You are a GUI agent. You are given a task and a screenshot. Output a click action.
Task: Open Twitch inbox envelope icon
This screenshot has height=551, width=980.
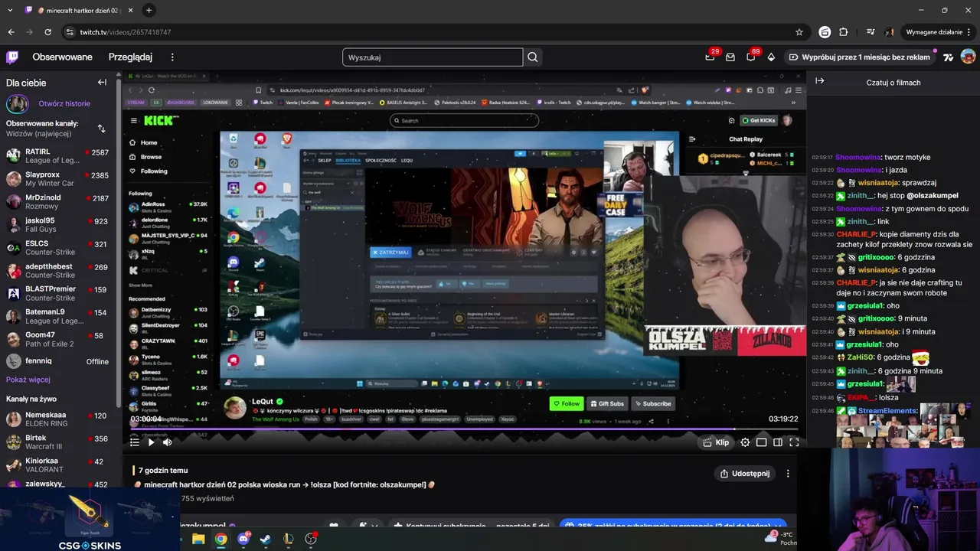(x=730, y=57)
